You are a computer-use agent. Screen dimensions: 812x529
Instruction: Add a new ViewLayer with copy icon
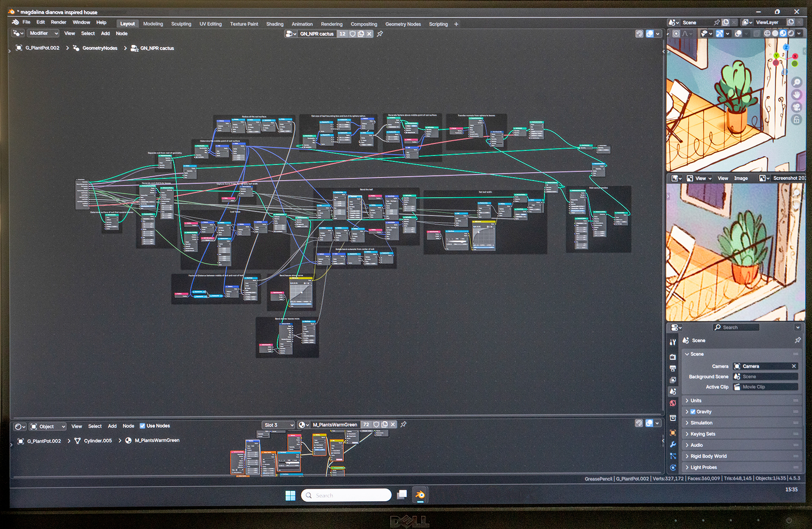coord(790,22)
